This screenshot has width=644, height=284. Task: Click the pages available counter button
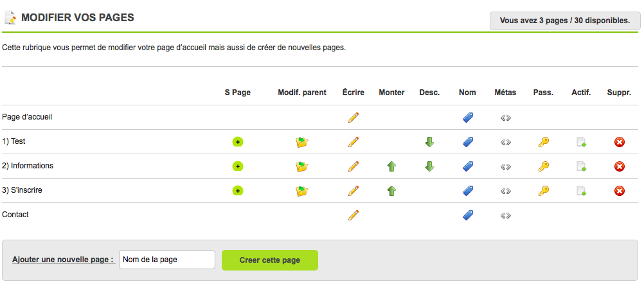pos(564,21)
